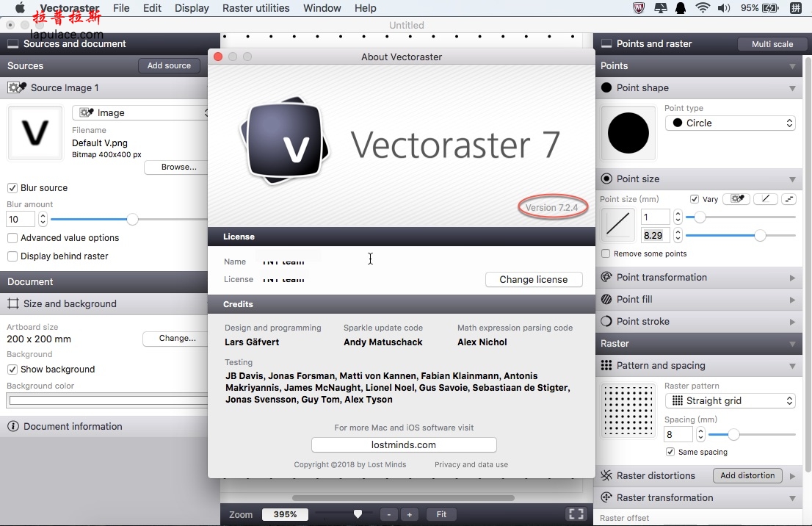This screenshot has height=526, width=812.
Task: Click the vary curve diagonal line button
Action: 766,199
